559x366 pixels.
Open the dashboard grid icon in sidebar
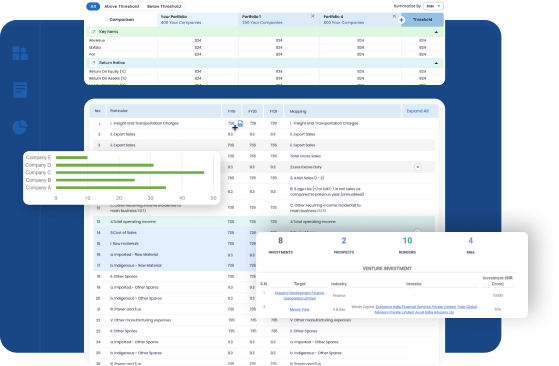point(20,53)
